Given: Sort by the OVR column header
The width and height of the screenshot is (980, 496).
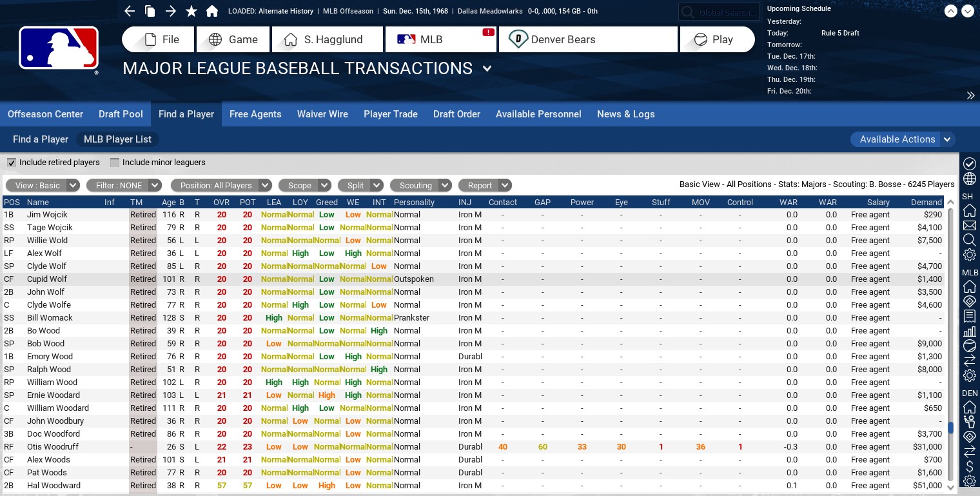Looking at the screenshot, I should pos(221,202).
